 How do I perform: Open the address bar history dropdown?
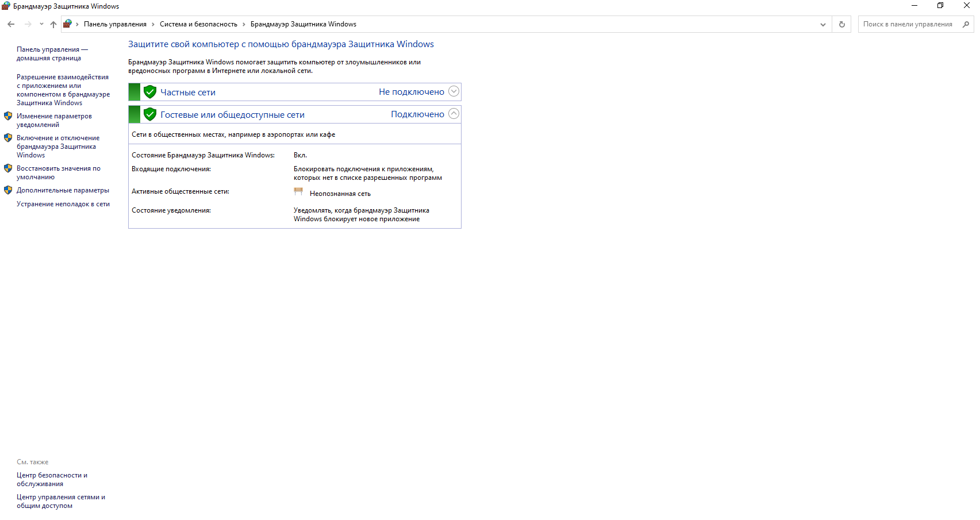click(x=823, y=24)
